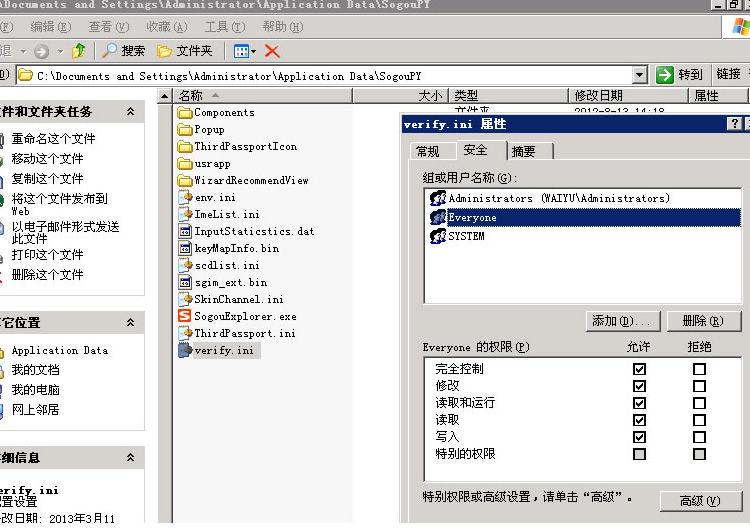Sort by Date Modified (修改日期) column header
This screenshot has width=750, height=530.
(629, 96)
